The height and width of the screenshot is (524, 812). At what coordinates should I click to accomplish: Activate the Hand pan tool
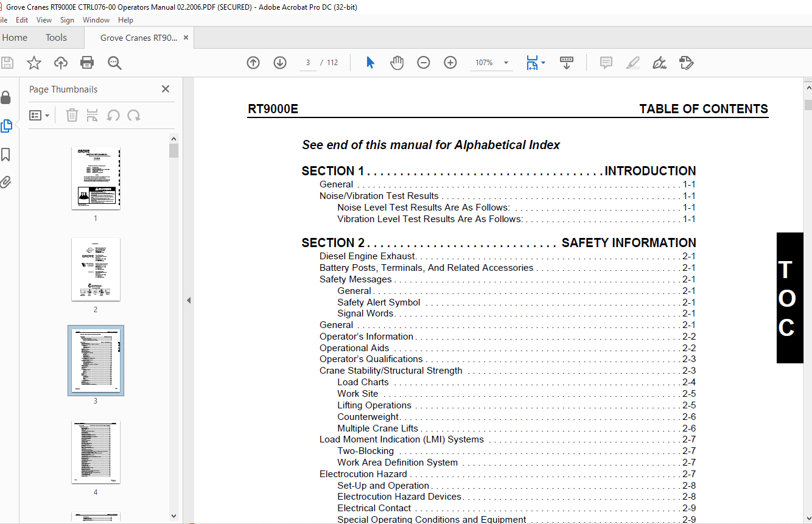(397, 63)
